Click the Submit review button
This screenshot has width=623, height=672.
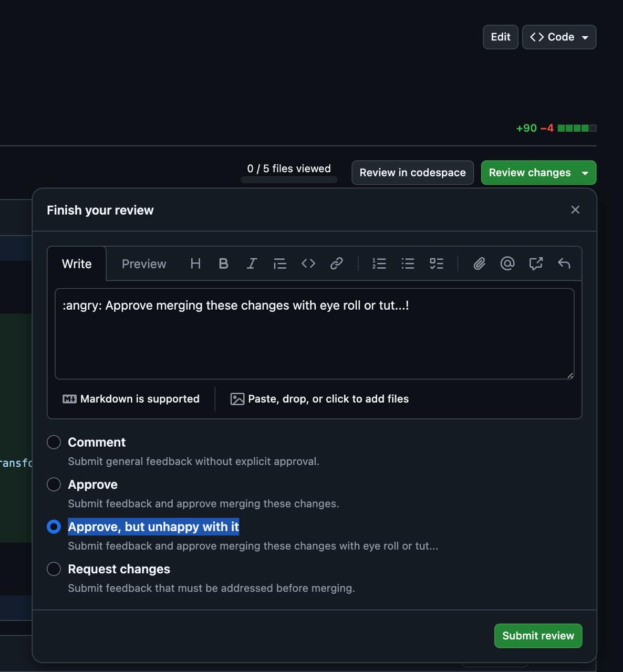pyautogui.click(x=538, y=636)
